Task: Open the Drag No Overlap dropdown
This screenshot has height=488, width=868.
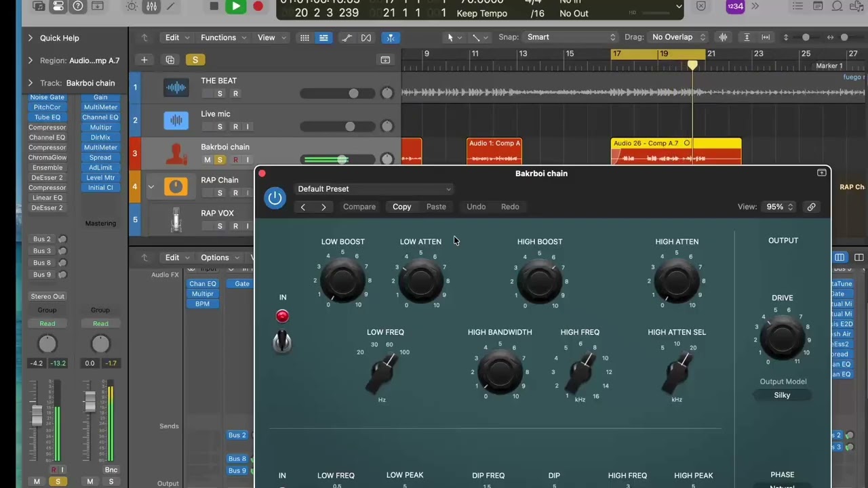Action: 678,37
